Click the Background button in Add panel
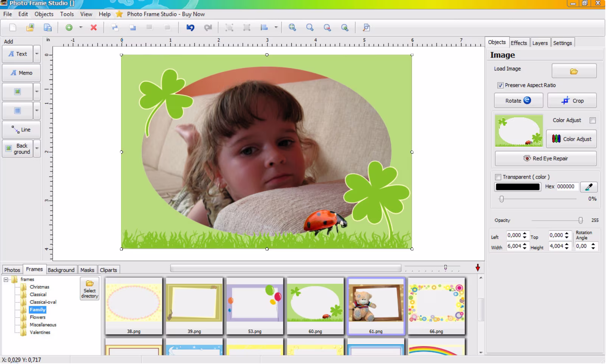The image size is (606, 364). tap(17, 149)
